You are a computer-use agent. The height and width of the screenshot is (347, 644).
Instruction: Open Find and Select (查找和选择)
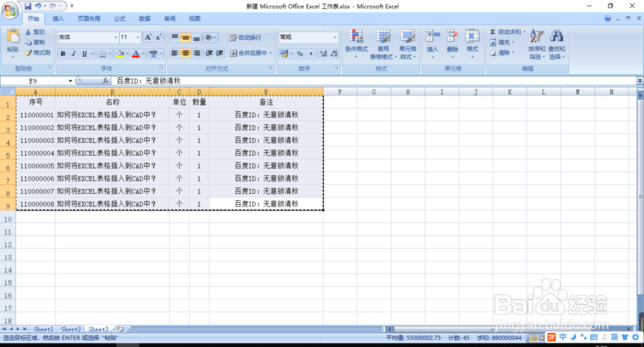click(557, 44)
